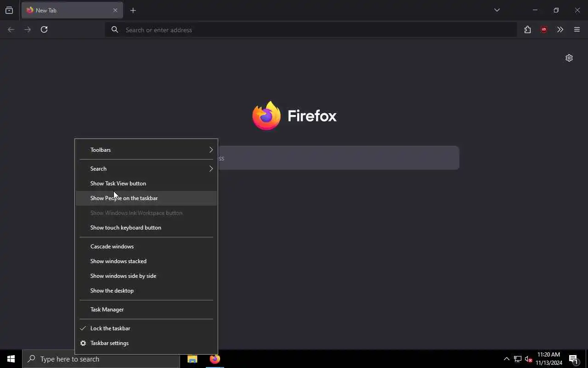Close the New Tab tab
Image resolution: width=588 pixels, height=368 pixels.
click(x=115, y=10)
